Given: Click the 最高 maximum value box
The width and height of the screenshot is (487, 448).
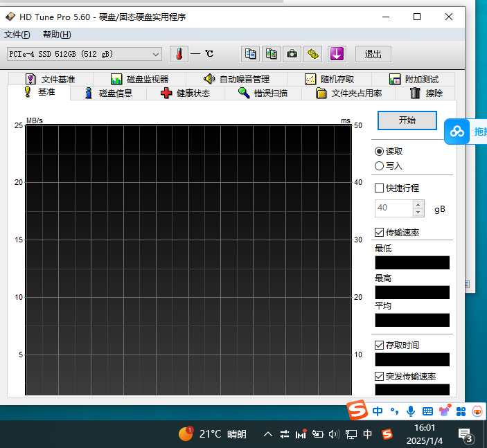Looking at the screenshot, I should tap(412, 292).
